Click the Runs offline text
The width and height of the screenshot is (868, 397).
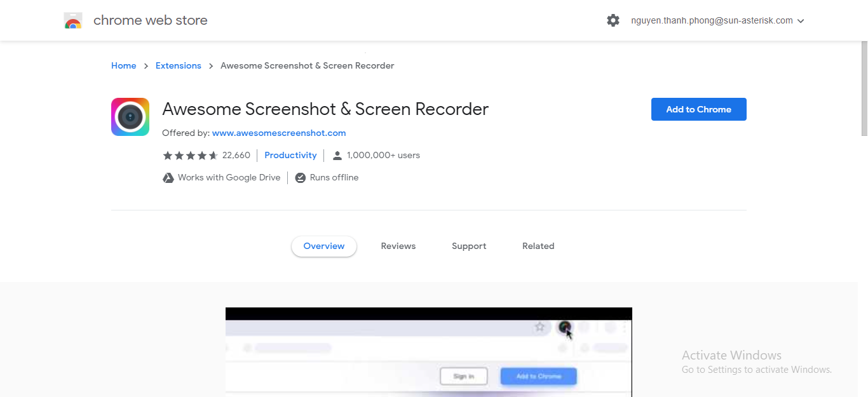(334, 177)
